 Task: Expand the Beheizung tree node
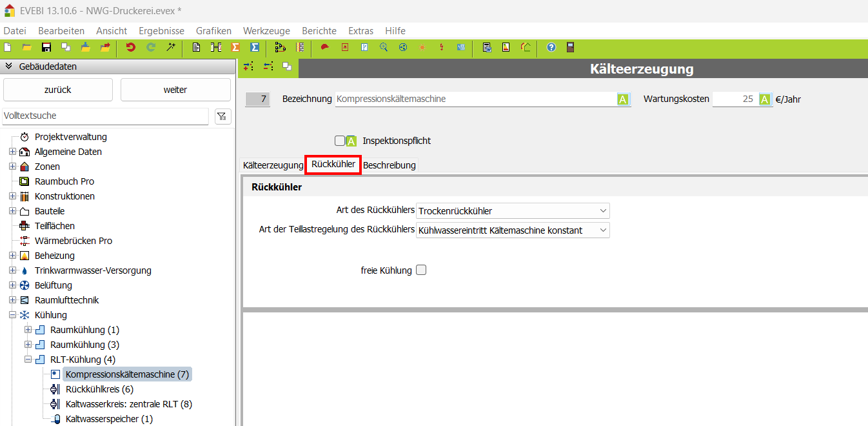tap(12, 256)
